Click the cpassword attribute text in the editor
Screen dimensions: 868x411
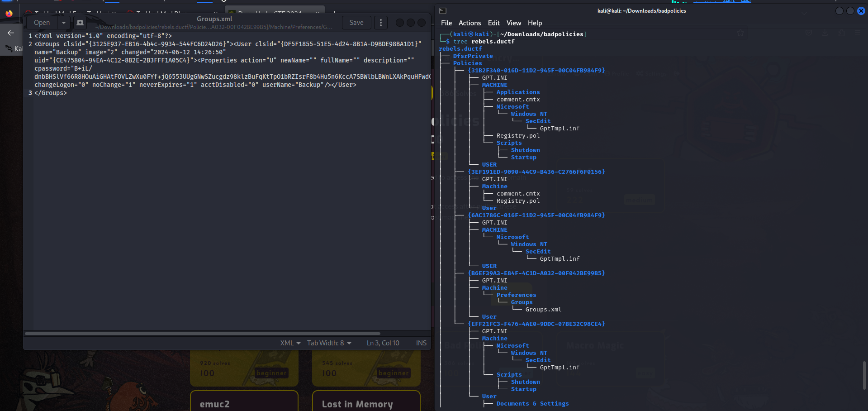click(63, 68)
